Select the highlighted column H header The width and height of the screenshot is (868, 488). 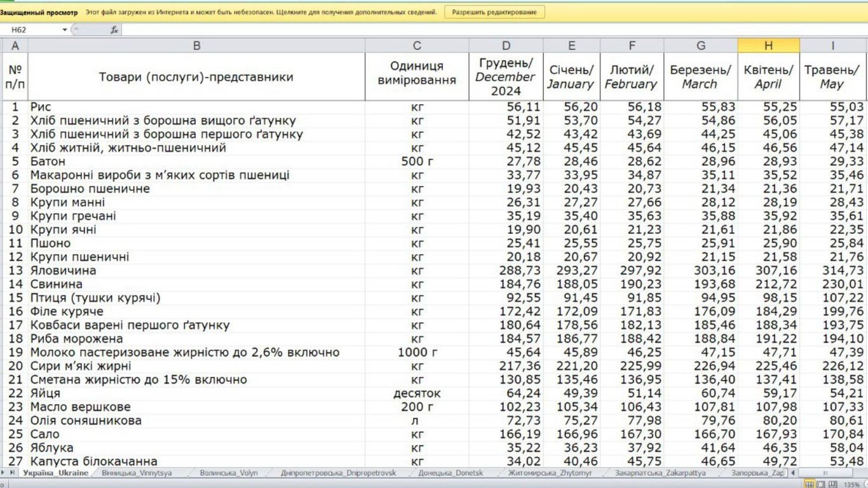(768, 44)
